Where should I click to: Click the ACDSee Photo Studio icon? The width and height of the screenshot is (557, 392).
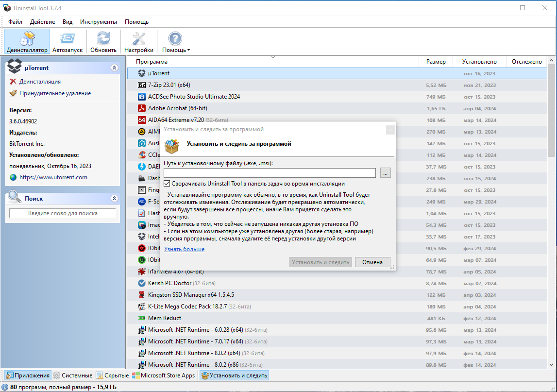click(142, 97)
